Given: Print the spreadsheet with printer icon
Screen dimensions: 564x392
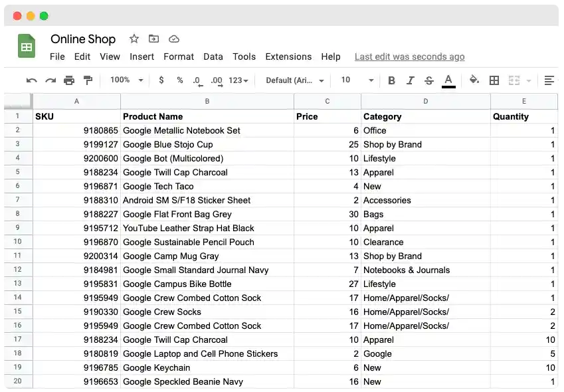Looking at the screenshot, I should pos(68,80).
